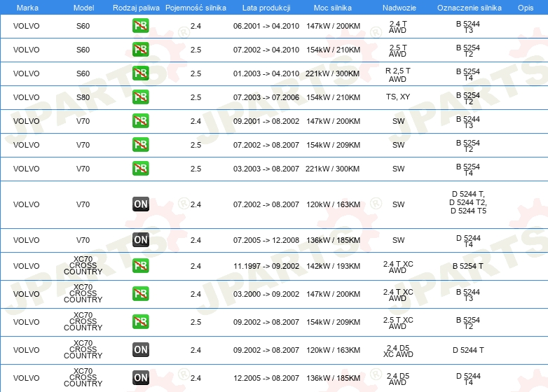Click petrol icon in XC70 142kW row
The height and width of the screenshot is (392, 548).
point(140,265)
